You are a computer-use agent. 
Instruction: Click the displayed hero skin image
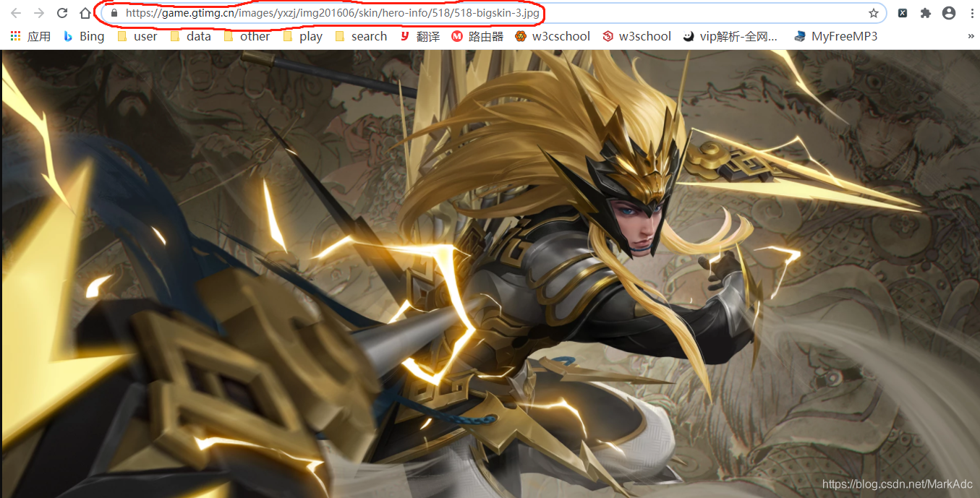490,274
